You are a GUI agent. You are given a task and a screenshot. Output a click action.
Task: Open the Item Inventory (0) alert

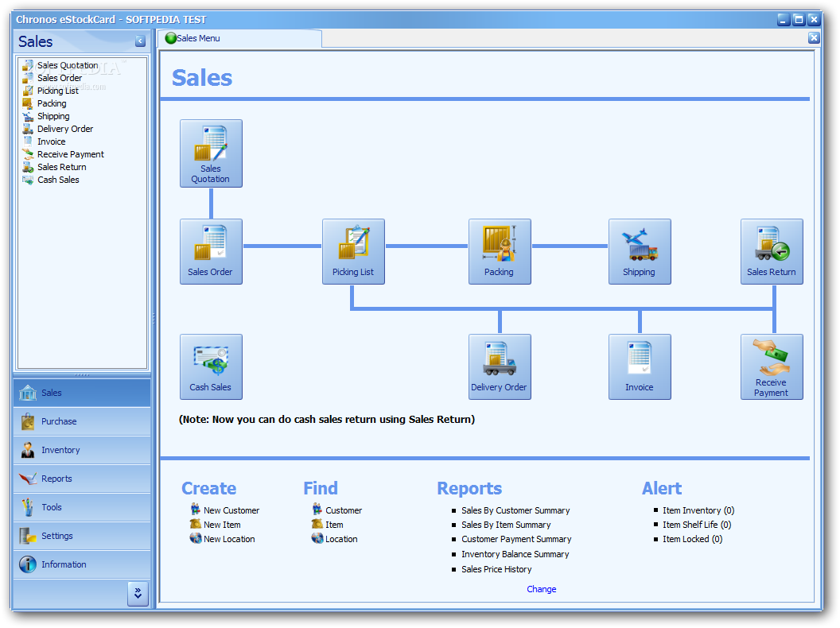698,511
